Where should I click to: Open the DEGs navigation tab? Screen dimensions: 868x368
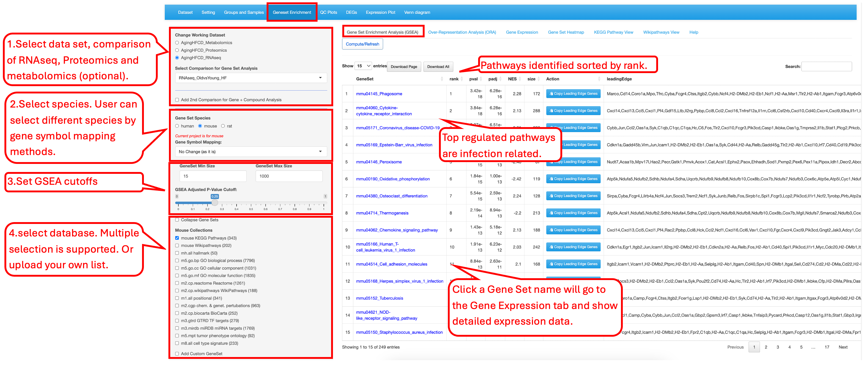351,13
